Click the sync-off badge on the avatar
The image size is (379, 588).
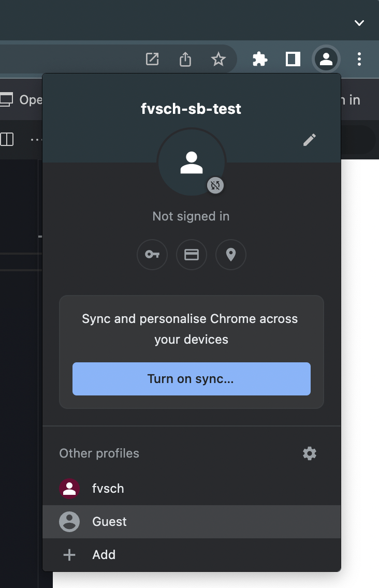pyautogui.click(x=215, y=184)
